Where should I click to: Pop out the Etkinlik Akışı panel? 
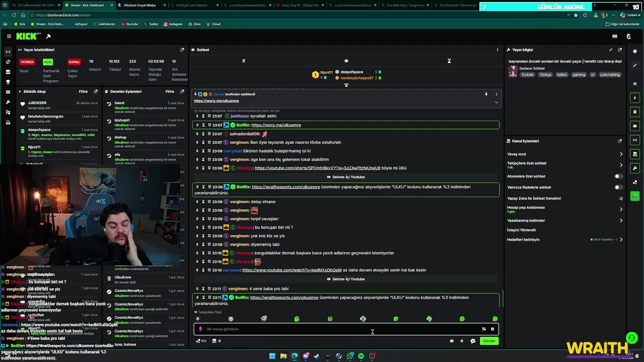click(96, 92)
